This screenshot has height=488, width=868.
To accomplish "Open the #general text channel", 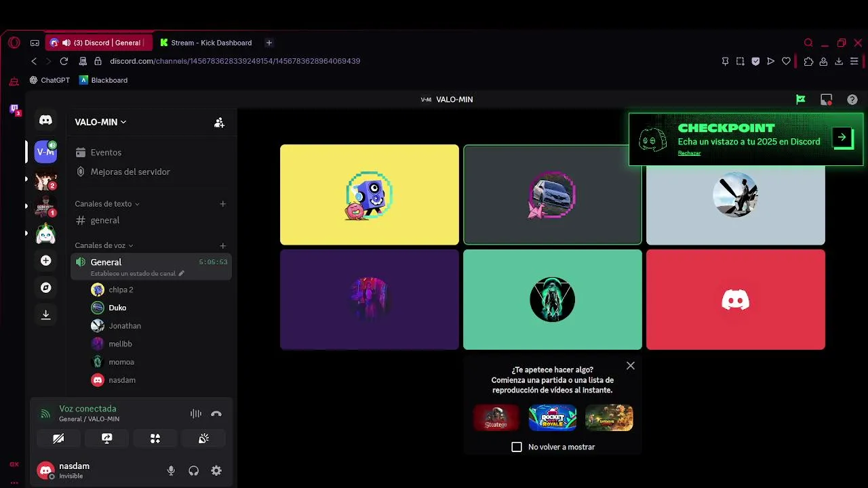I will [151, 220].
